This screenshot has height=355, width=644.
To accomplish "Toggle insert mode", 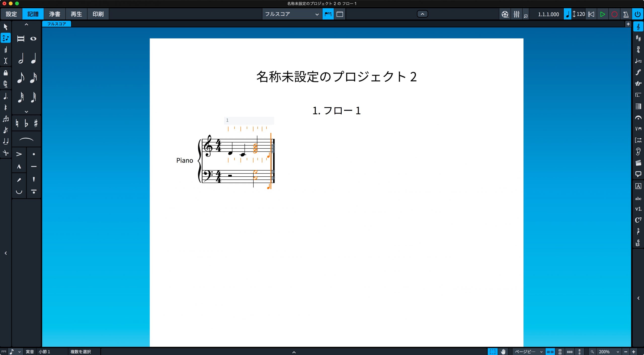I will point(6,61).
